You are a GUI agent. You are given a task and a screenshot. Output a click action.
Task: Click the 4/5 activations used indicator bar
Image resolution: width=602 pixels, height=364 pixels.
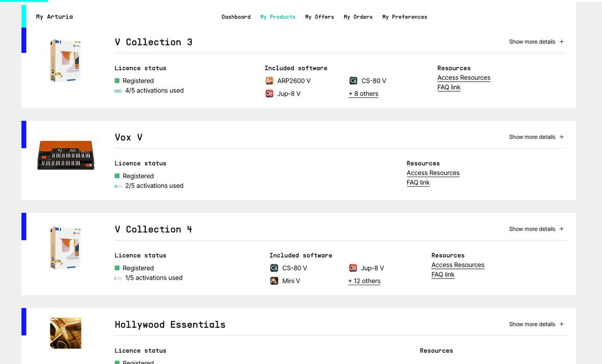(118, 91)
